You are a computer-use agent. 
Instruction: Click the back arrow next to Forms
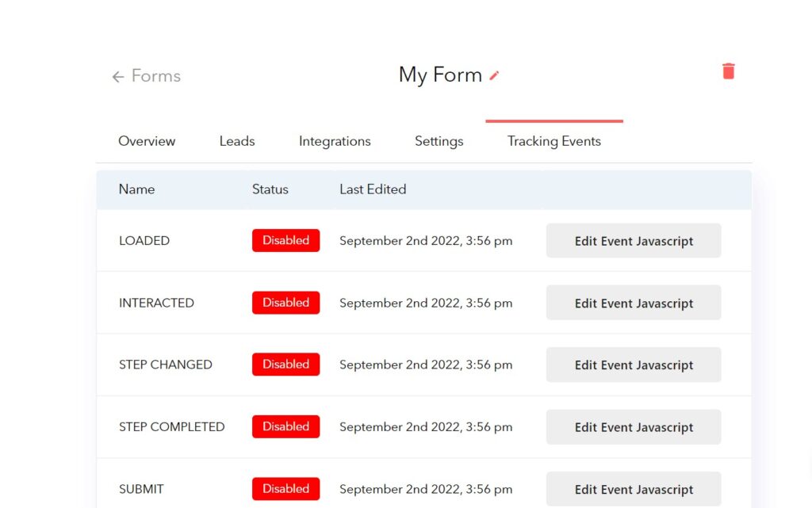tap(118, 77)
